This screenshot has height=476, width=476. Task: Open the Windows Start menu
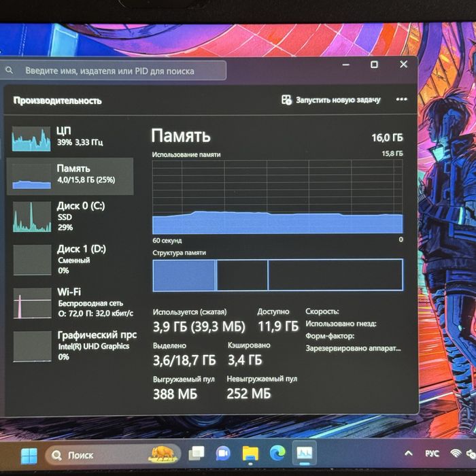pos(29,456)
